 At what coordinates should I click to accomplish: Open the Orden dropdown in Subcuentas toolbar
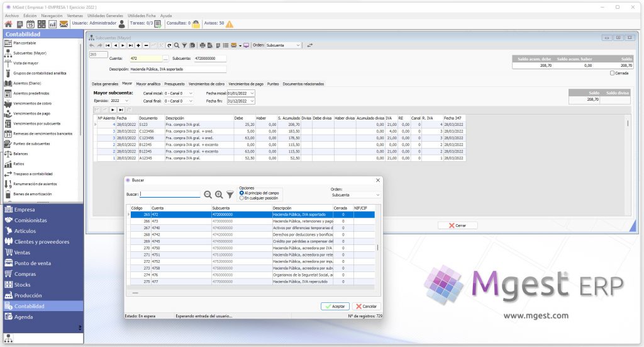coord(298,45)
